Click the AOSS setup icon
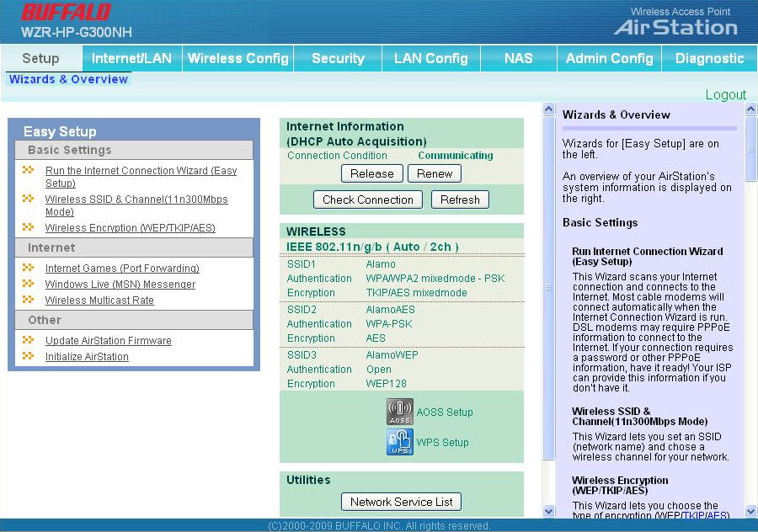Viewport: 758px width, 532px height. (x=400, y=412)
